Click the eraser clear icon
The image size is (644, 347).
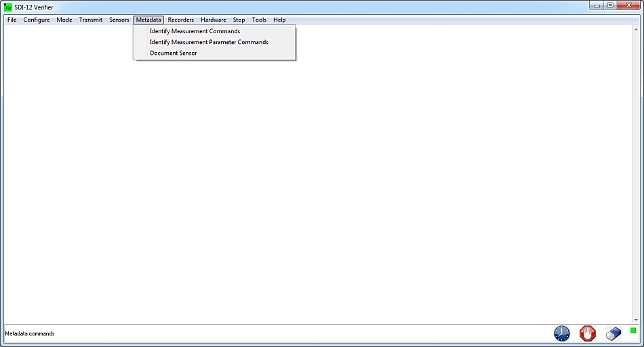(x=613, y=333)
